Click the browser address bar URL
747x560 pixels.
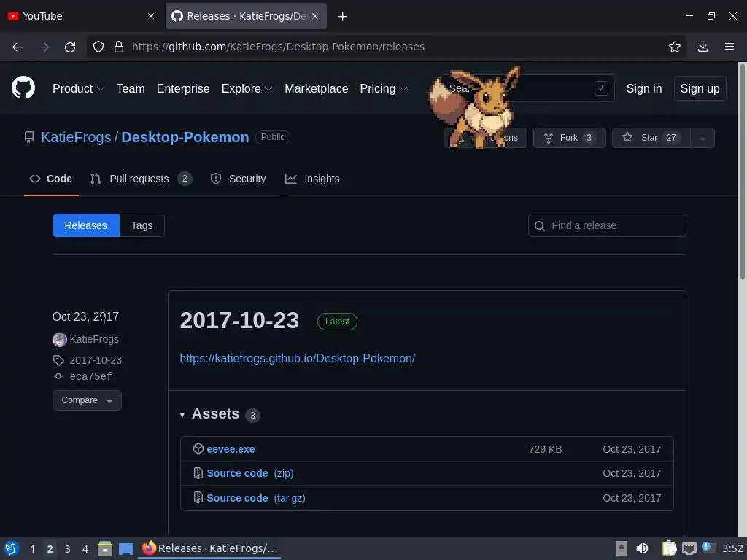click(278, 47)
